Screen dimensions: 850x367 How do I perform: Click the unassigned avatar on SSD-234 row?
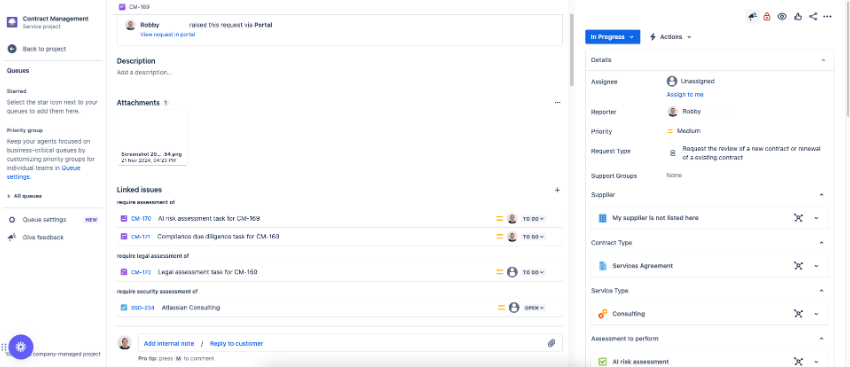coord(514,308)
